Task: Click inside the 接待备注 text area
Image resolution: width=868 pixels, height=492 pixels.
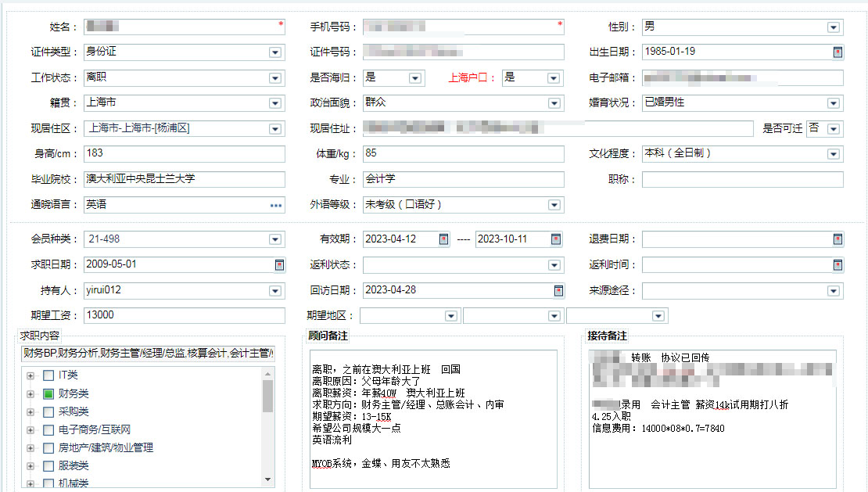Action: pos(712,419)
